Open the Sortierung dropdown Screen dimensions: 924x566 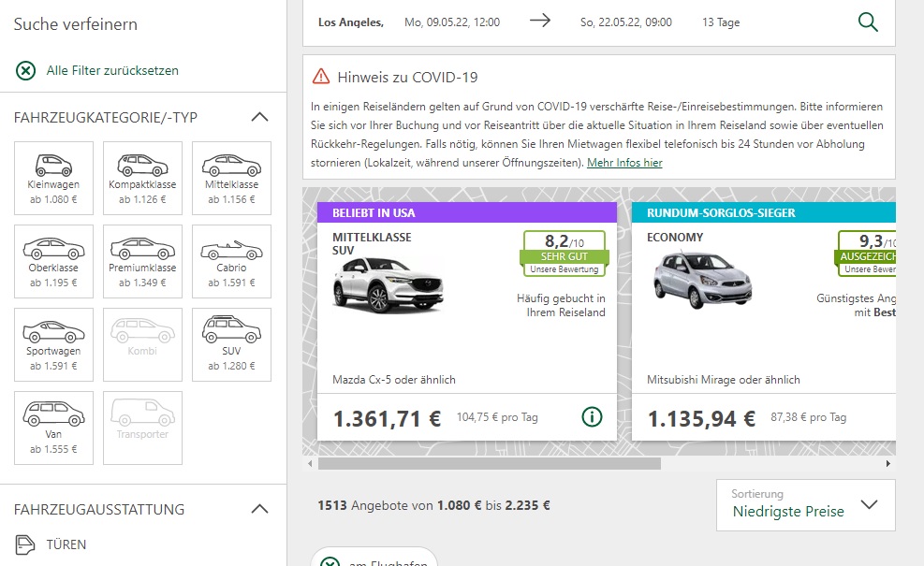pos(805,505)
